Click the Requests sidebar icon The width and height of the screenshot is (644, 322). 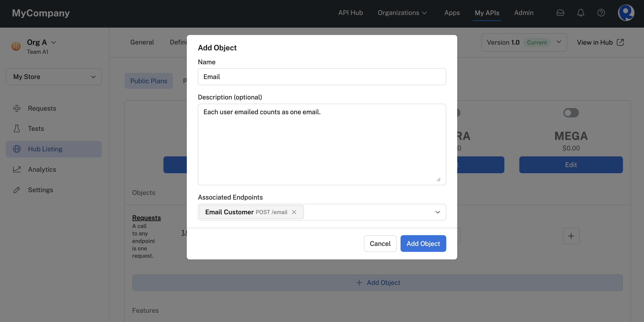17,109
